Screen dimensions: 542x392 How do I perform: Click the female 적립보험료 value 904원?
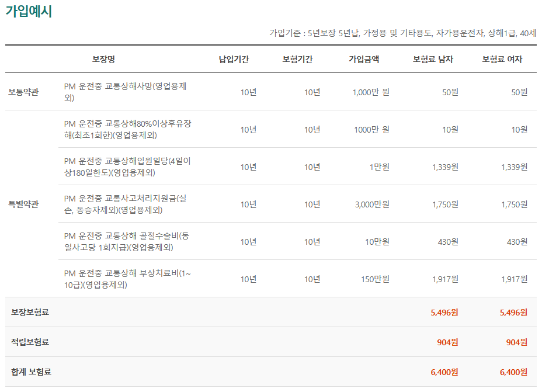tap(517, 342)
